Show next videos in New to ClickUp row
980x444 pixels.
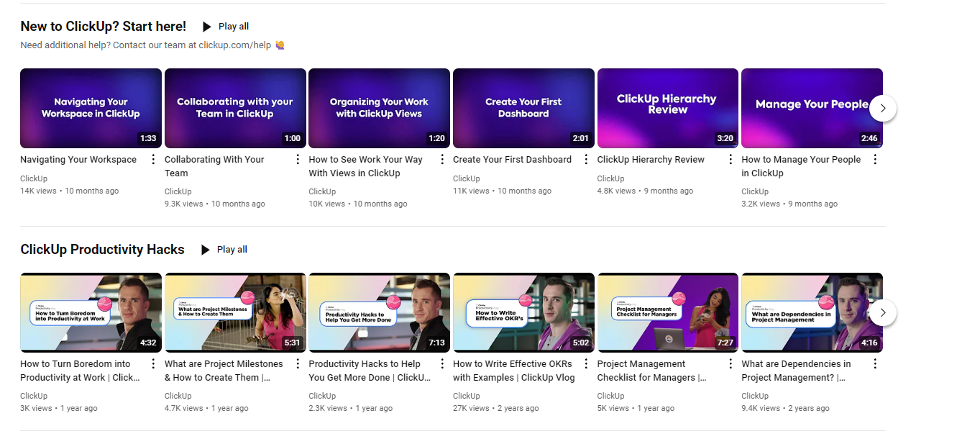[883, 109]
